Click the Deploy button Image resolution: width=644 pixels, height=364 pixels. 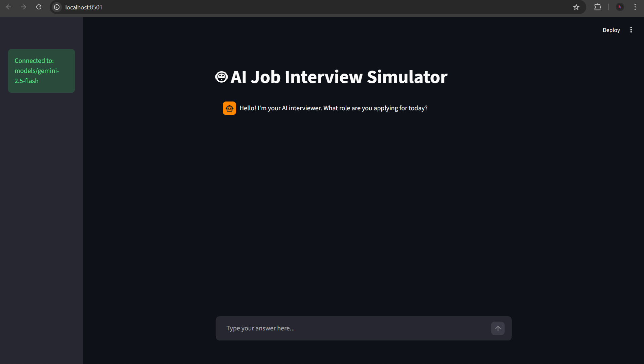coord(611,30)
